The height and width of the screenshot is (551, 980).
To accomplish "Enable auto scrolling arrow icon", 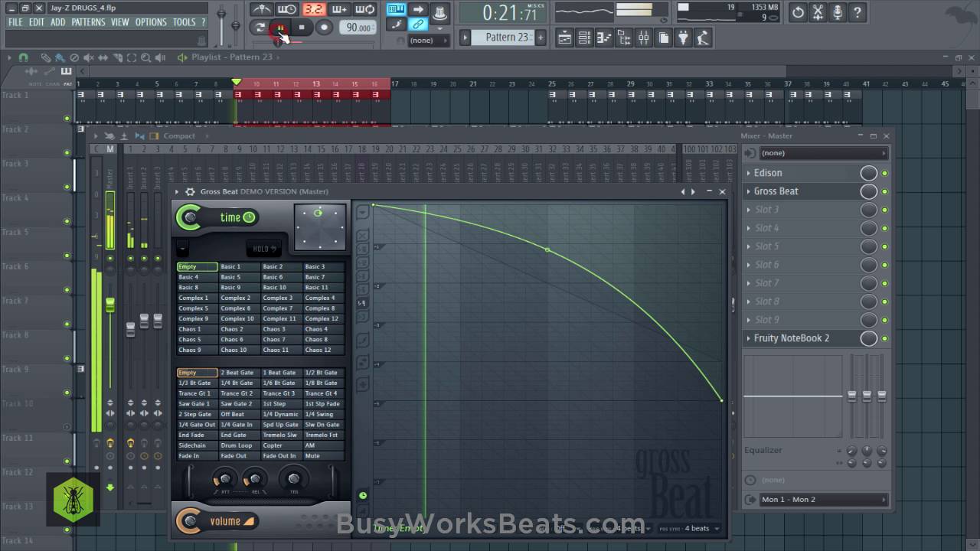I will pos(418,9).
